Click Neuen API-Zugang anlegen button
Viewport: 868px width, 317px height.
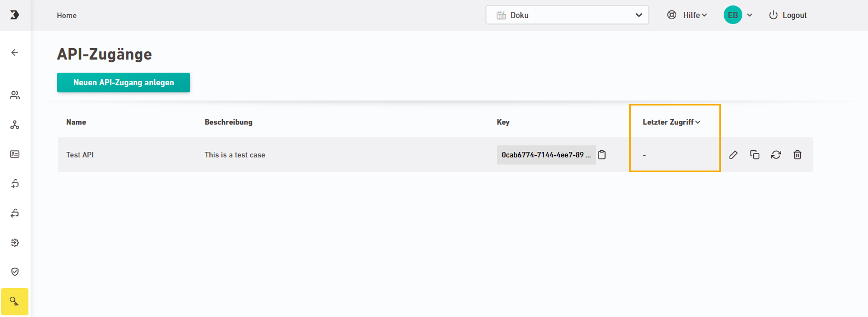coord(124,83)
